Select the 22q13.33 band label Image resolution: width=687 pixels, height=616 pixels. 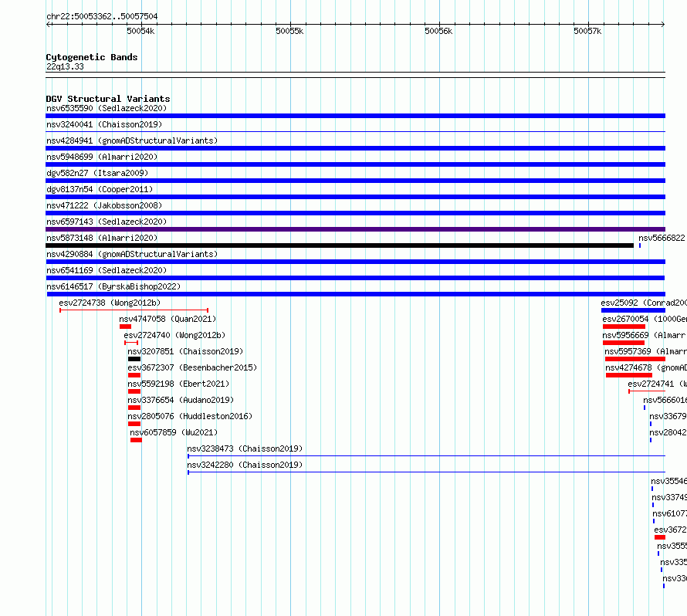pos(65,66)
